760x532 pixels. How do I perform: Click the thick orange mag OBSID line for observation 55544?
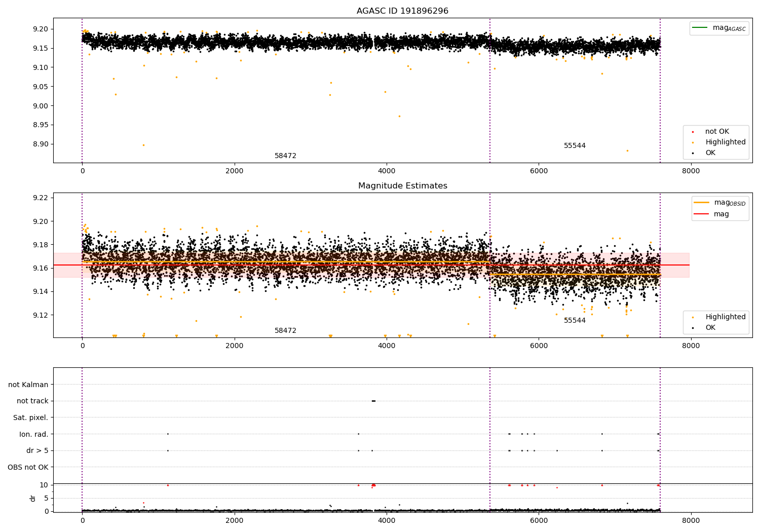(x=575, y=274)
